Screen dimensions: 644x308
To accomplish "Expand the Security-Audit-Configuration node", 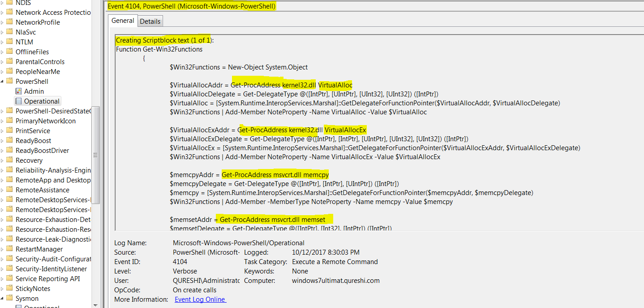I will [3, 259].
